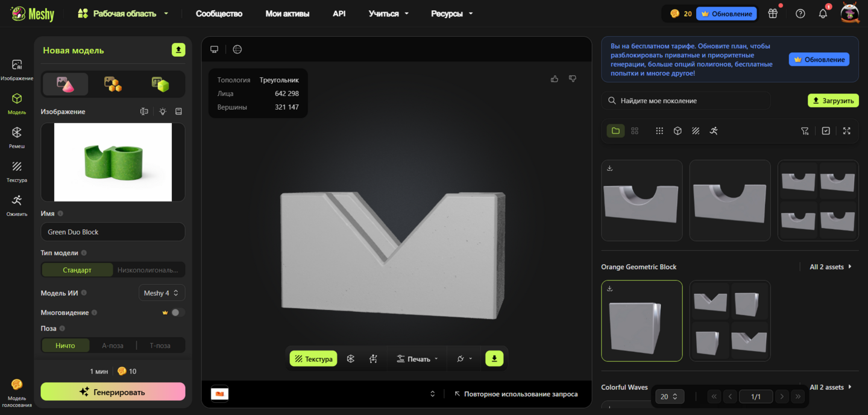Toggle the Многовидение switch
868x415 pixels.
click(x=177, y=312)
